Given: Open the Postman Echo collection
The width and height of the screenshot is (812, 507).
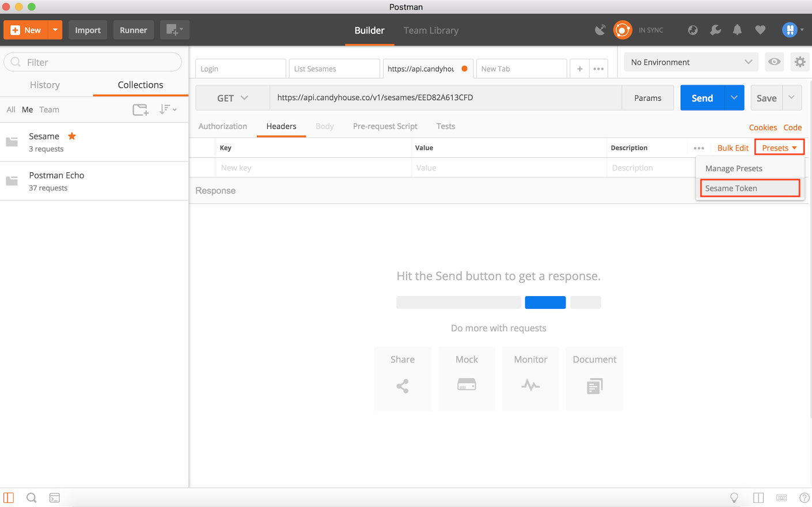Looking at the screenshot, I should click(94, 181).
